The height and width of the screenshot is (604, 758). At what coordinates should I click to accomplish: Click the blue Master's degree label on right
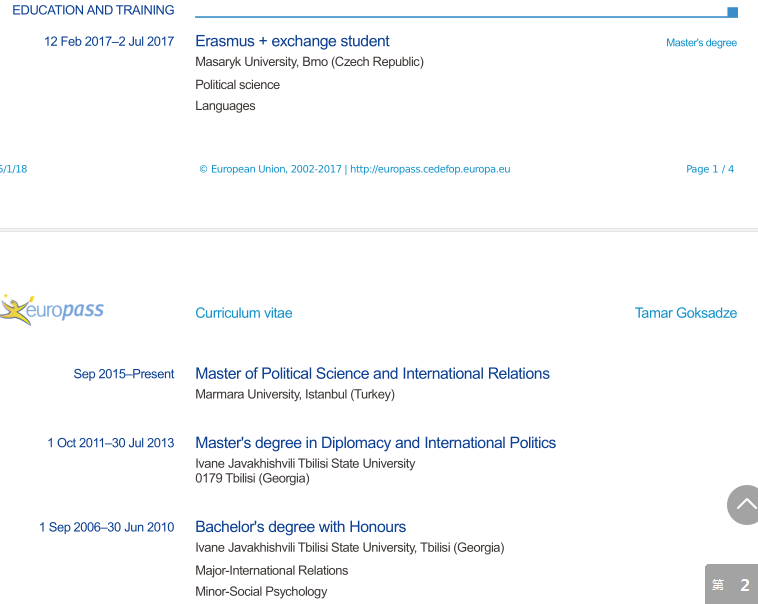701,43
